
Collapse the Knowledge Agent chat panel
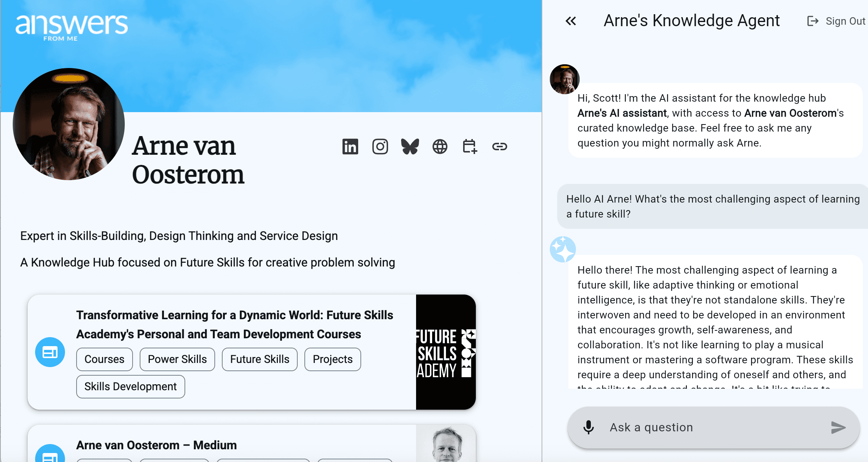[x=571, y=21]
